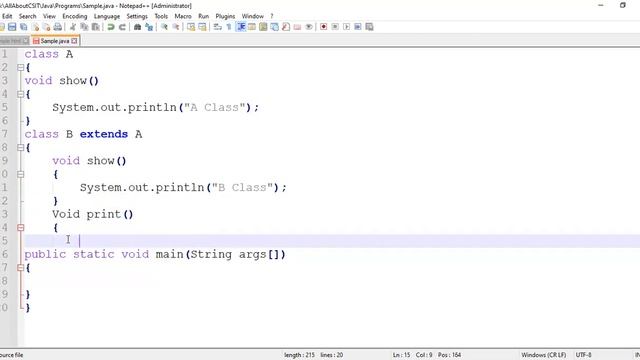The height and width of the screenshot is (360, 640).
Task: Toggle the highlighted Indent Guide button
Action: coord(241,27)
